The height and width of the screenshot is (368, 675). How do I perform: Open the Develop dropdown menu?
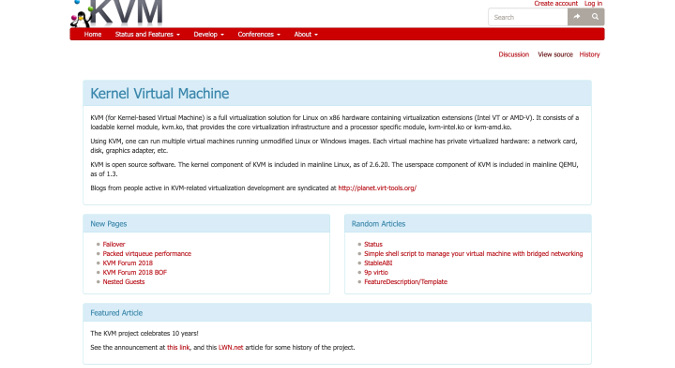click(209, 34)
